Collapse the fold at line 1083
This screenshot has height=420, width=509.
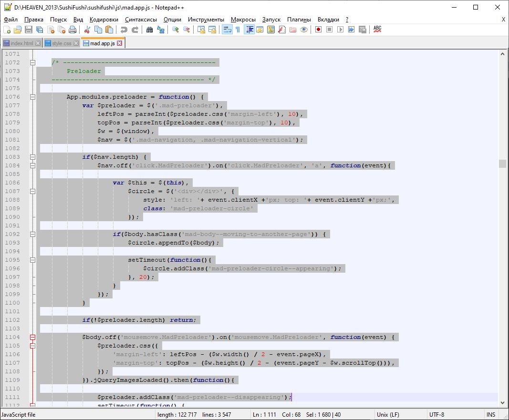33,157
